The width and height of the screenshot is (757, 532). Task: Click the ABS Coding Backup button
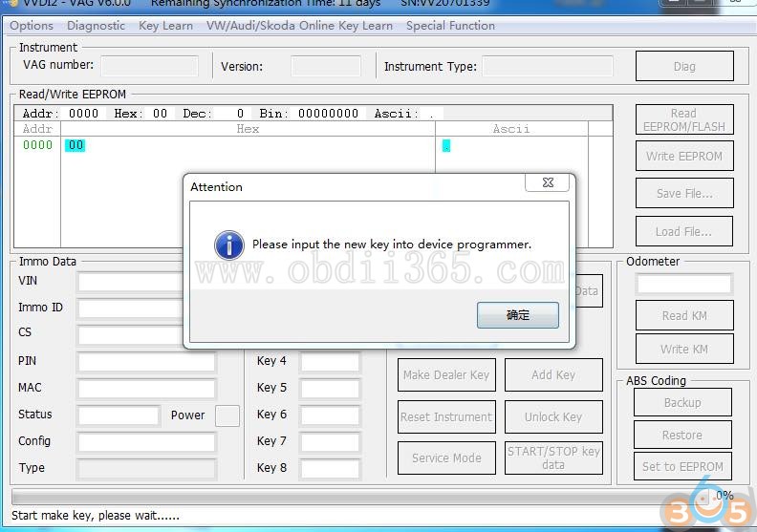682,402
